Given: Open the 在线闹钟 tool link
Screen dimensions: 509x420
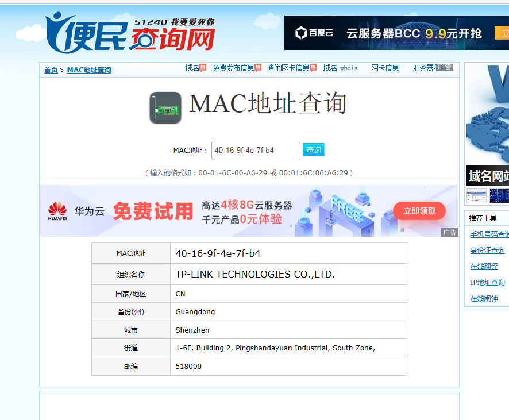Looking at the screenshot, I should [484, 299].
